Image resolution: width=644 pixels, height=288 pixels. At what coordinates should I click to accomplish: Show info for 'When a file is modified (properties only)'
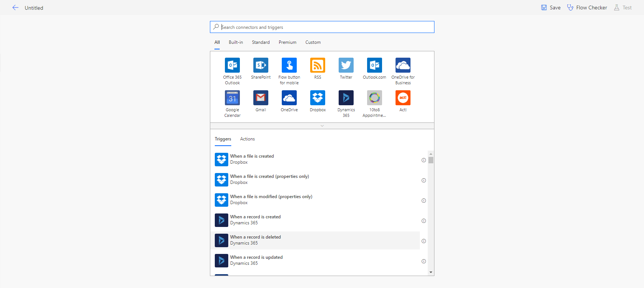424,201
